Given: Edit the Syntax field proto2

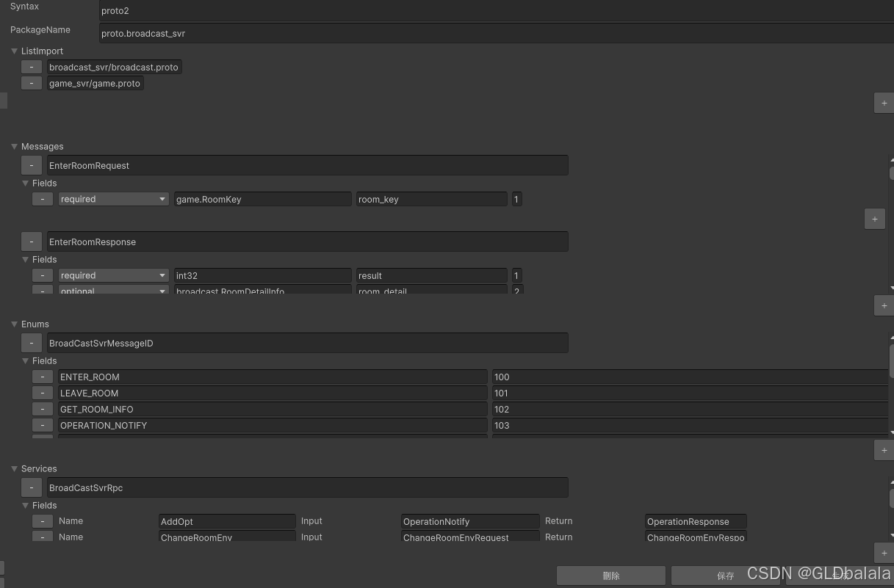Looking at the screenshot, I should [x=497, y=11].
